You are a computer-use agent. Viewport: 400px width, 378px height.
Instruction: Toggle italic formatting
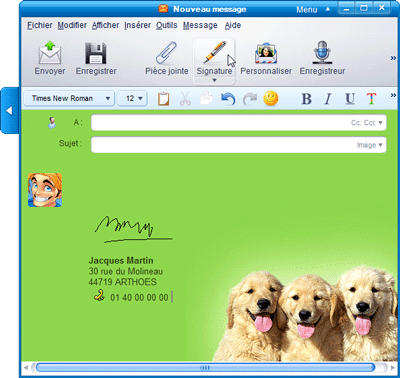[328, 99]
